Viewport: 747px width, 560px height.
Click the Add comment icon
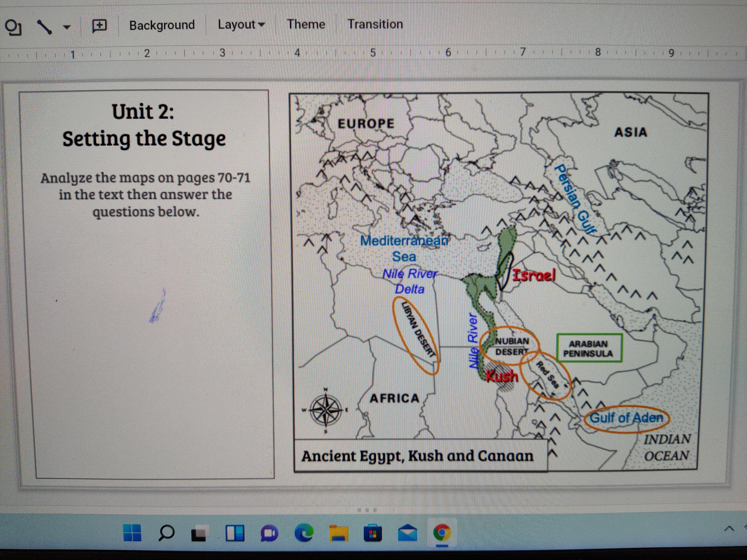click(99, 26)
